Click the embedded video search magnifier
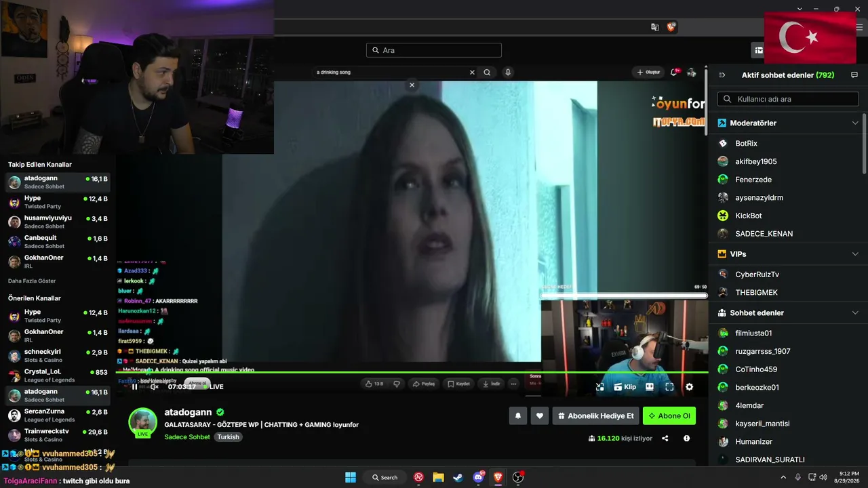 tap(487, 73)
